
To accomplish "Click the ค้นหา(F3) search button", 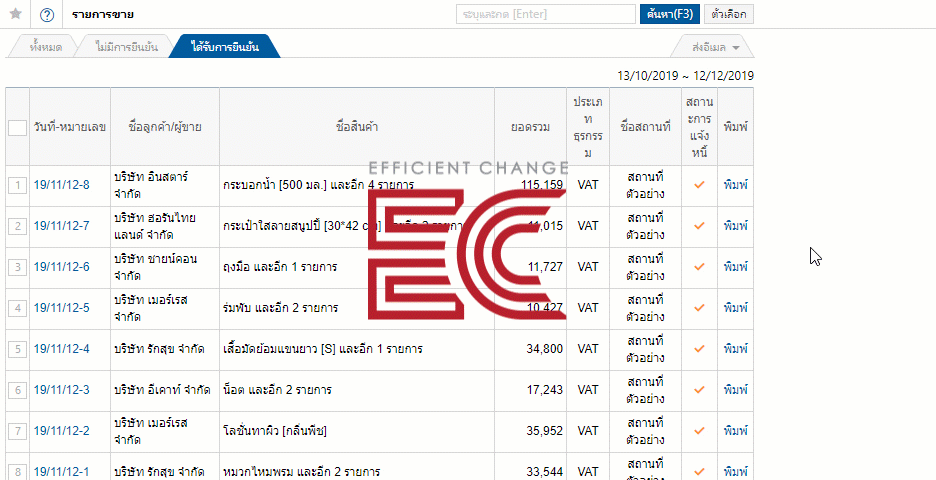I will pos(669,14).
